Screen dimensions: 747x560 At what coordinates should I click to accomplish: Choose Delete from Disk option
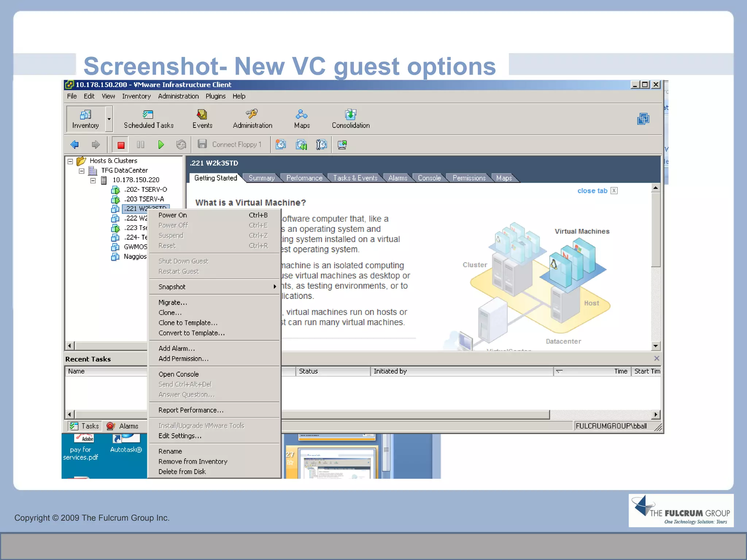(214, 472)
